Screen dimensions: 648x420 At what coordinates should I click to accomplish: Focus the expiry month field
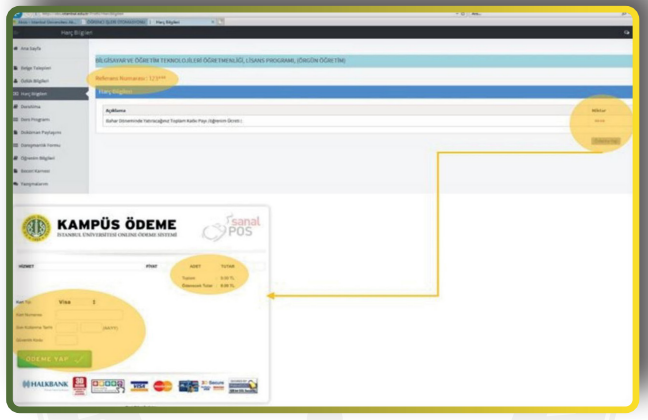pyautogui.click(x=67, y=328)
